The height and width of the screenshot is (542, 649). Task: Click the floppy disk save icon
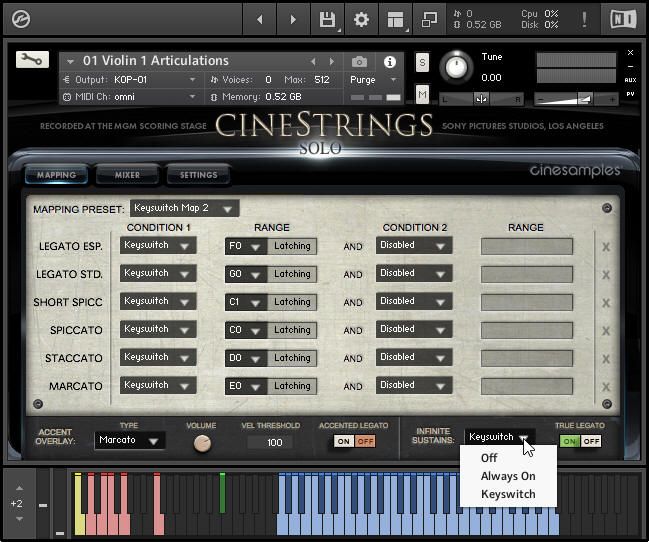327,19
